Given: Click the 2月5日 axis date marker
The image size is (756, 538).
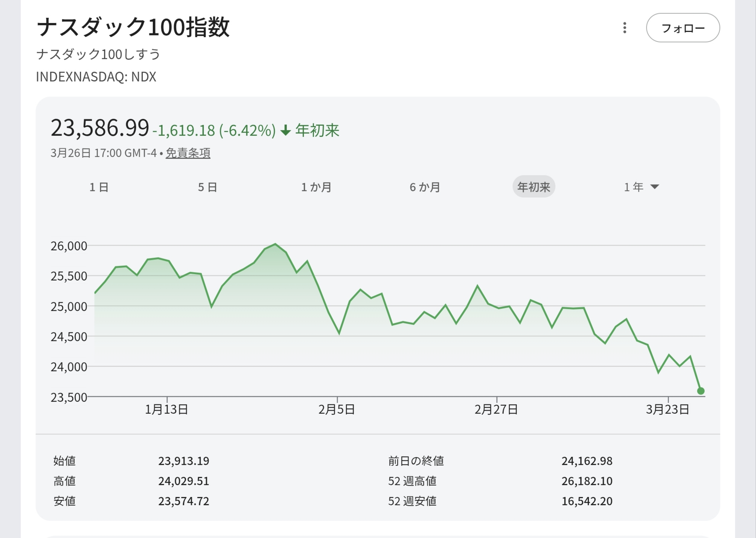Looking at the screenshot, I should [x=337, y=409].
